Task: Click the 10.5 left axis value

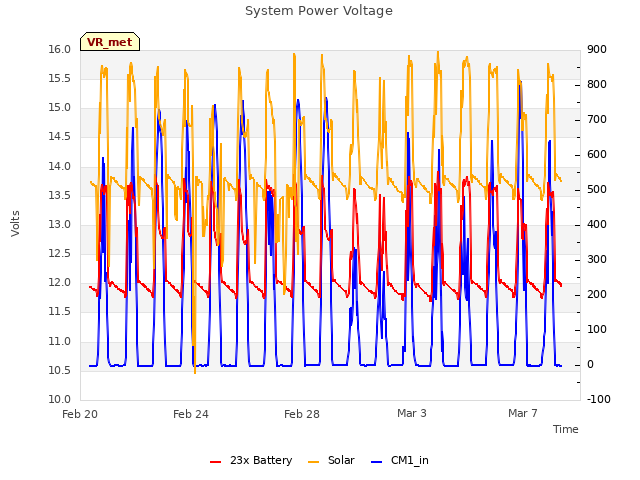Action: [60, 370]
